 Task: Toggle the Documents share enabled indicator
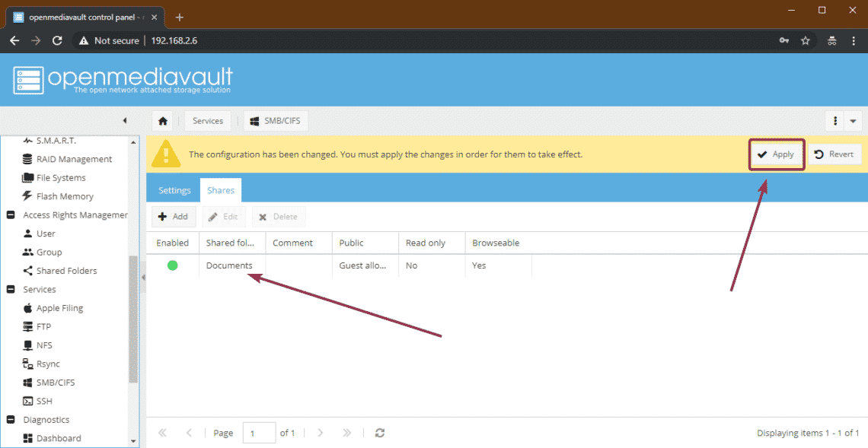pos(173,265)
